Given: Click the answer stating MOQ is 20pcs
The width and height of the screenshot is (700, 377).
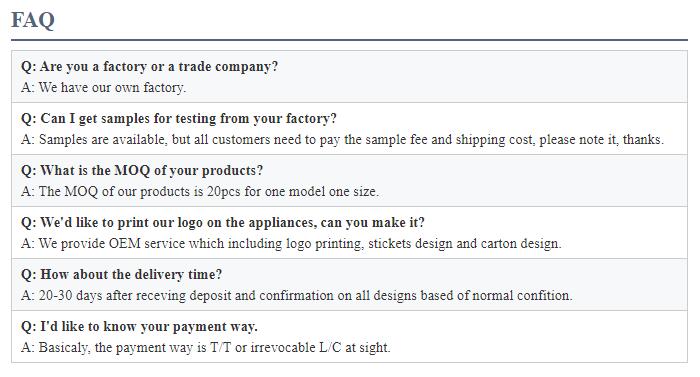Looking at the screenshot, I should coord(200,191).
